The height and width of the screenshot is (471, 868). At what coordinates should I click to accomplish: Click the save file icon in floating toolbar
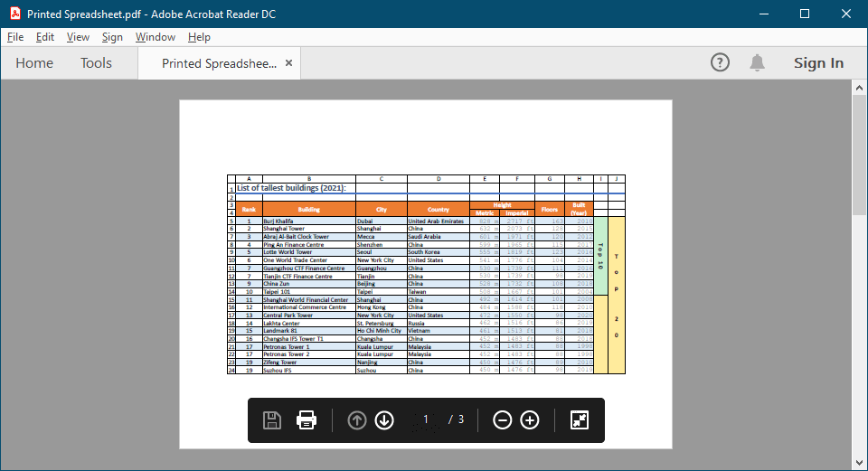click(x=271, y=420)
